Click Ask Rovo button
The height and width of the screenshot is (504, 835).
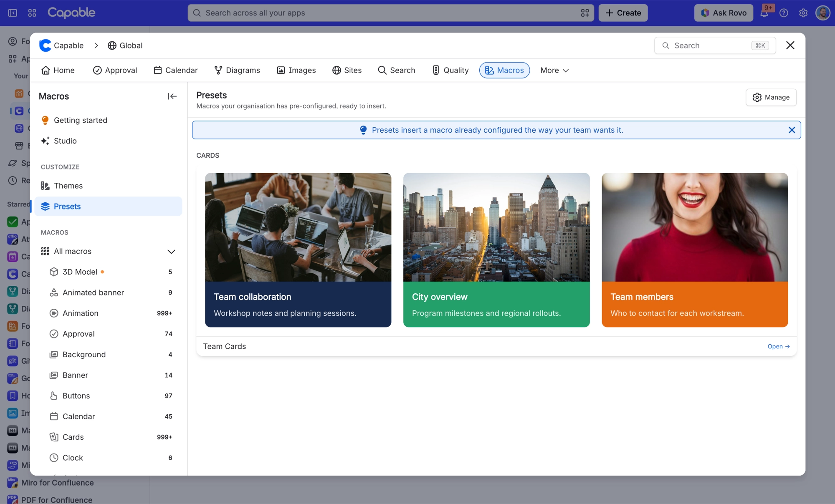[x=724, y=13]
